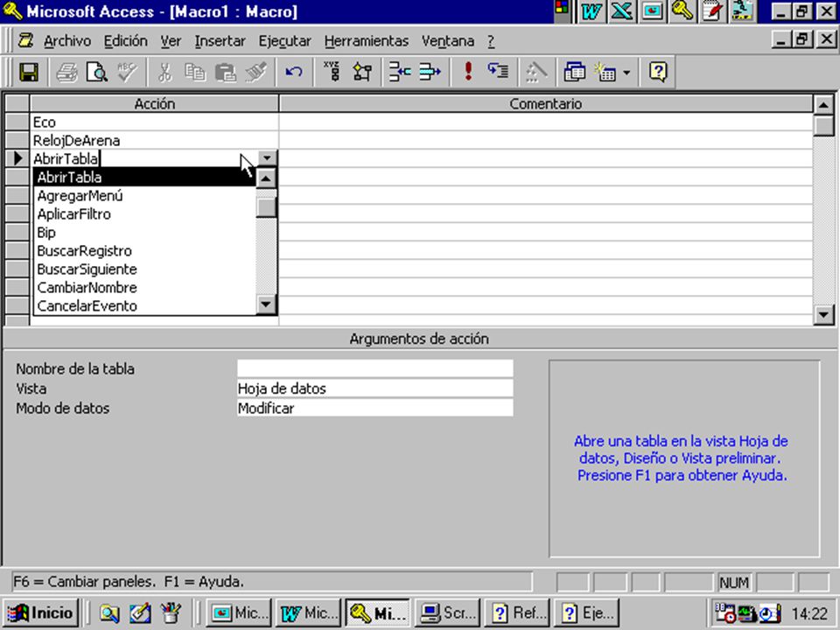This screenshot has height=630, width=840.
Task: Open the ? help menu
Action: [x=491, y=41]
